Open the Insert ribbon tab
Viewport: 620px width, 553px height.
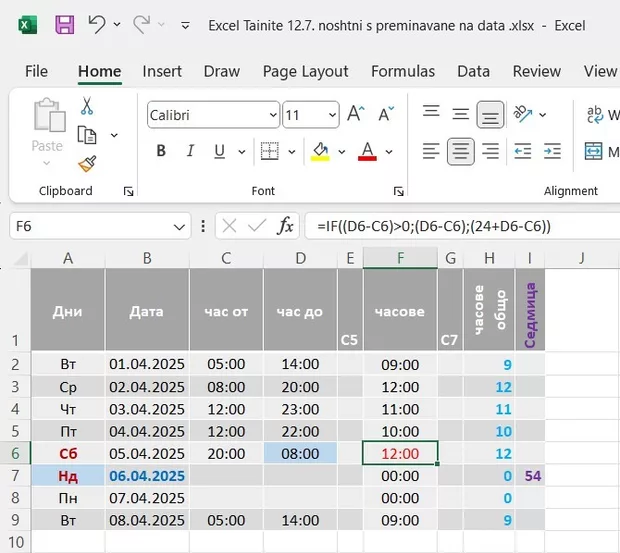(x=162, y=71)
